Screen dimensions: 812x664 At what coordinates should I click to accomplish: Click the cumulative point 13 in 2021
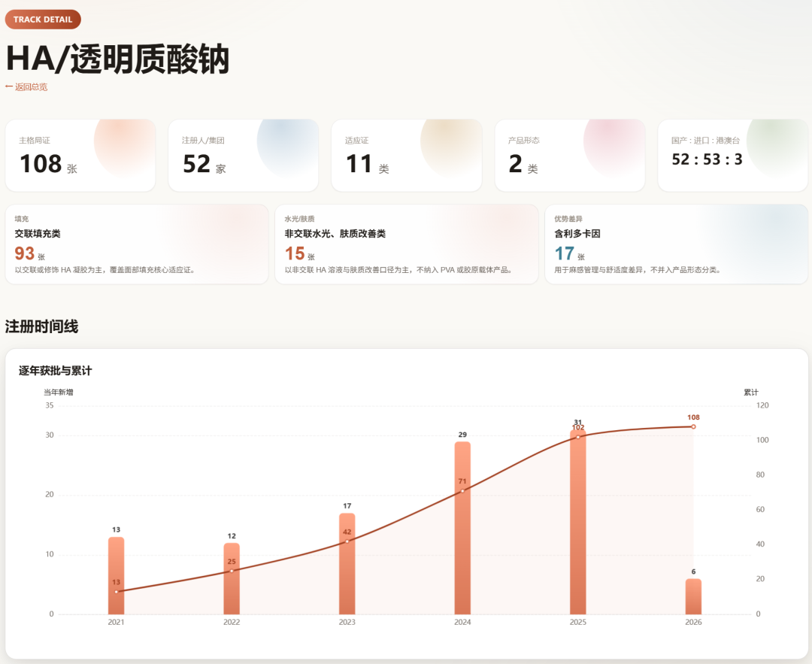click(116, 592)
